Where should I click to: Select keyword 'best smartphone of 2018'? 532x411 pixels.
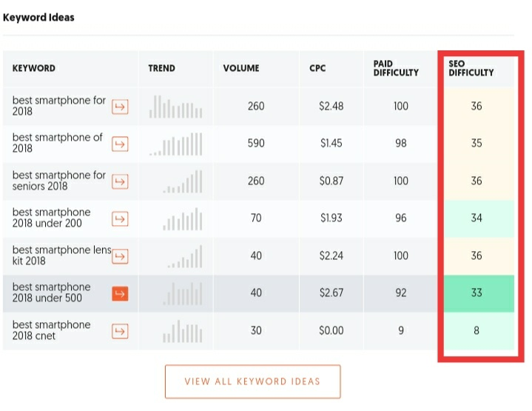[x=57, y=143]
